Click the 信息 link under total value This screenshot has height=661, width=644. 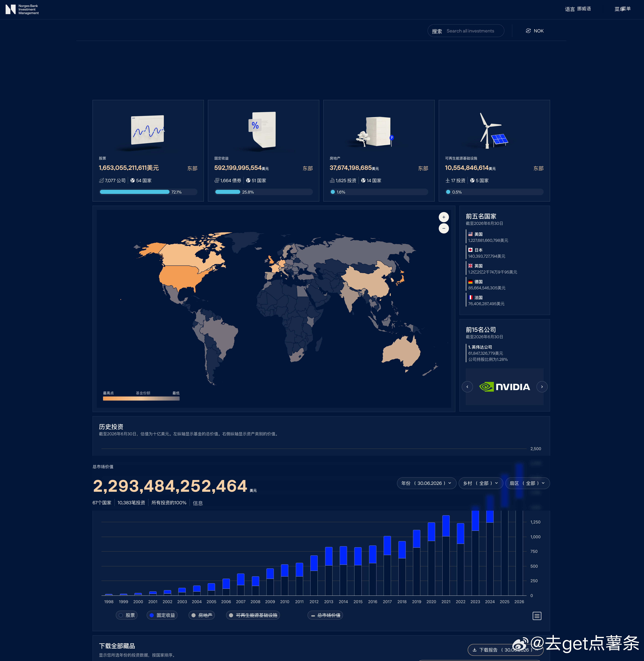tap(198, 503)
